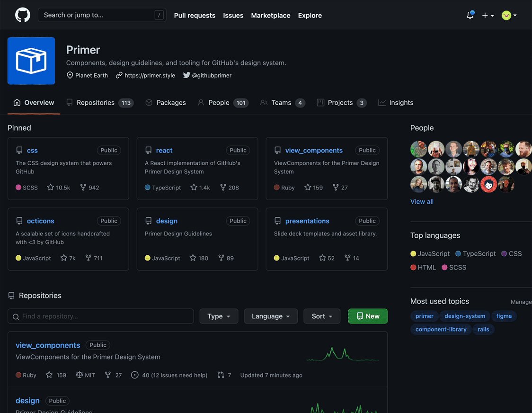Open the Language filter dropdown
532x413 pixels.
tap(271, 316)
